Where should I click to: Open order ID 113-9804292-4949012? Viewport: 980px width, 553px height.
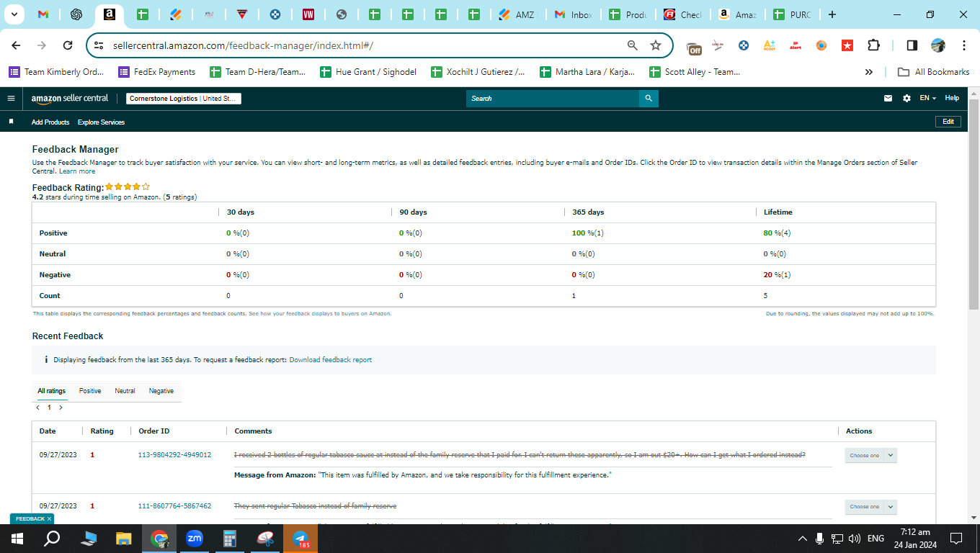pyautogui.click(x=174, y=455)
